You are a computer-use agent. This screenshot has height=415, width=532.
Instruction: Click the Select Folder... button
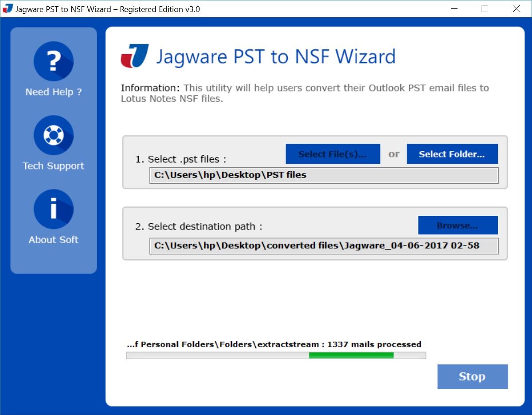click(452, 154)
